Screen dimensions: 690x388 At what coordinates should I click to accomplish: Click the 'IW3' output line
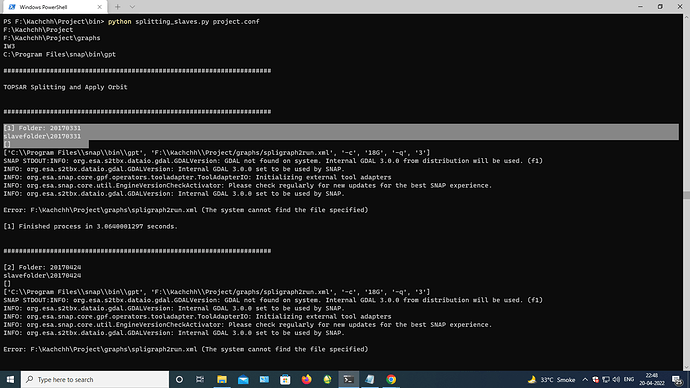pos(9,46)
